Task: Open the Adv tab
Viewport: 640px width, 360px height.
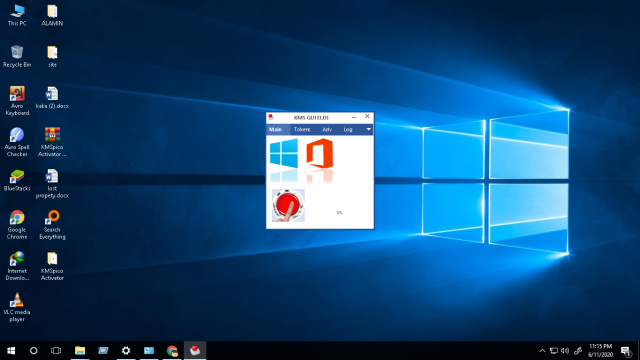Action: pyautogui.click(x=327, y=129)
